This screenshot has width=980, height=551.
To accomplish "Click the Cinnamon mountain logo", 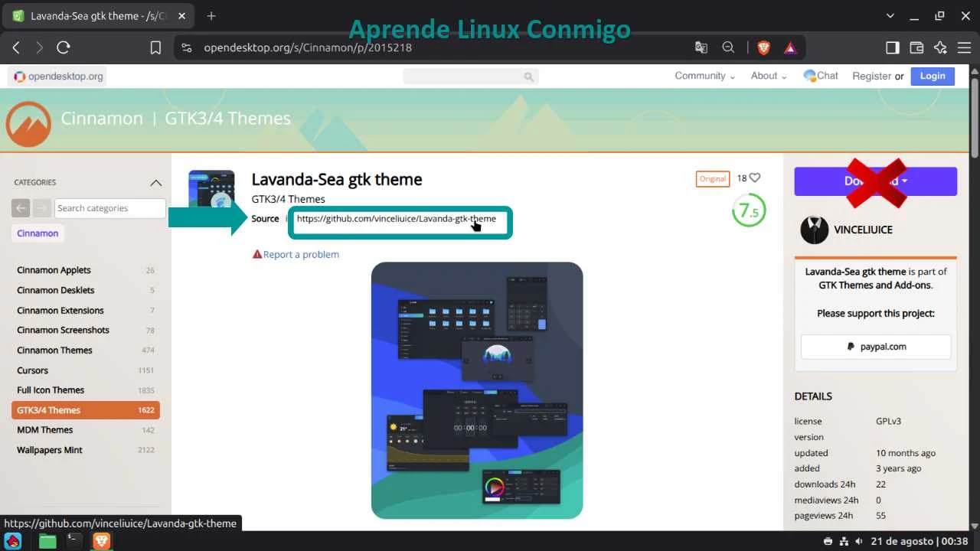I will point(28,123).
